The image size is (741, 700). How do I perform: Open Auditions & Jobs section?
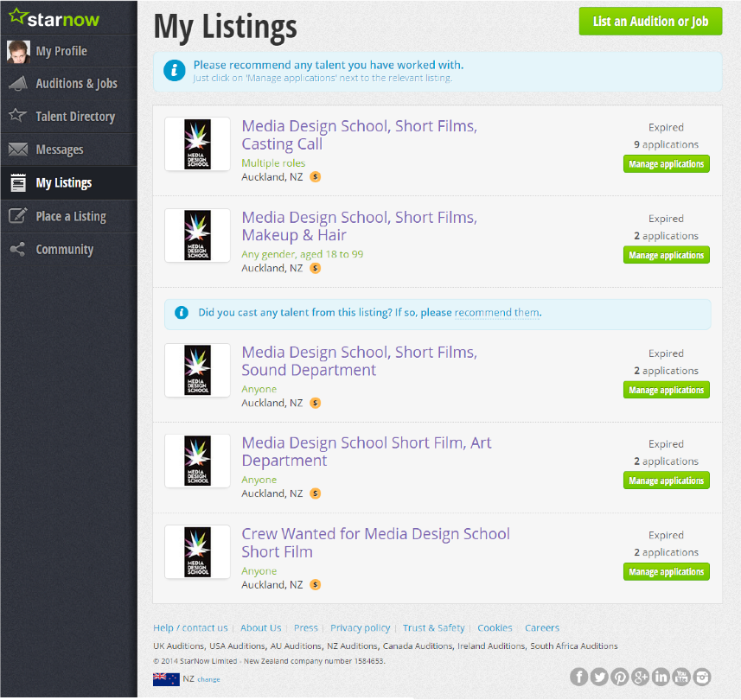(69, 84)
